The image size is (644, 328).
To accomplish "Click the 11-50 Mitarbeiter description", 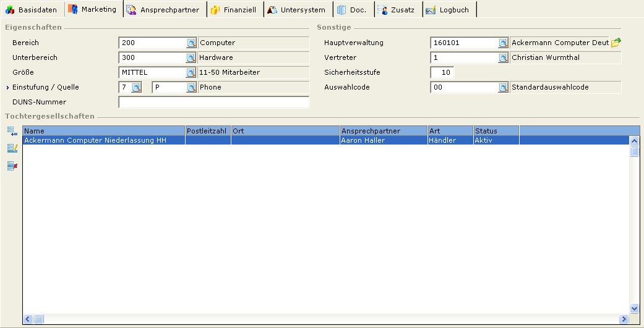I will [230, 72].
